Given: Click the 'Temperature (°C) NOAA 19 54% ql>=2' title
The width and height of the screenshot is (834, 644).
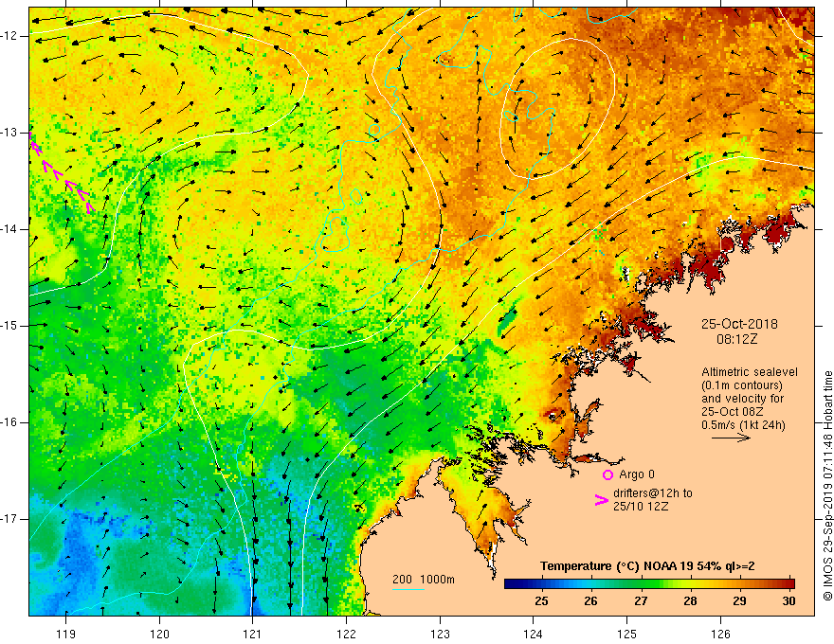Looking at the screenshot, I should [x=647, y=566].
